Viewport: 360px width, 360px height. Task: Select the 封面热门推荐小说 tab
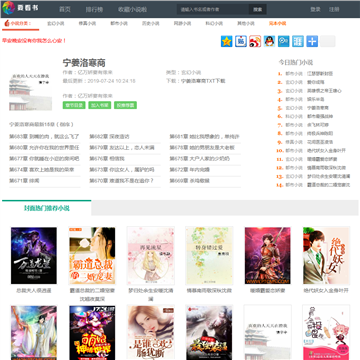pos(47,208)
